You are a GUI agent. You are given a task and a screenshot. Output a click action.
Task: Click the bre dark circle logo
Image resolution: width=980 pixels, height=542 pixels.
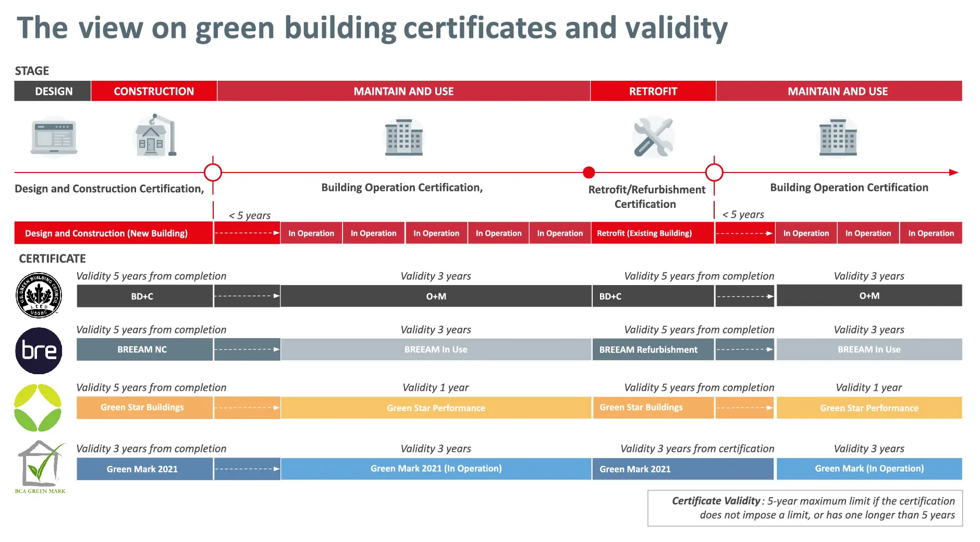point(39,350)
